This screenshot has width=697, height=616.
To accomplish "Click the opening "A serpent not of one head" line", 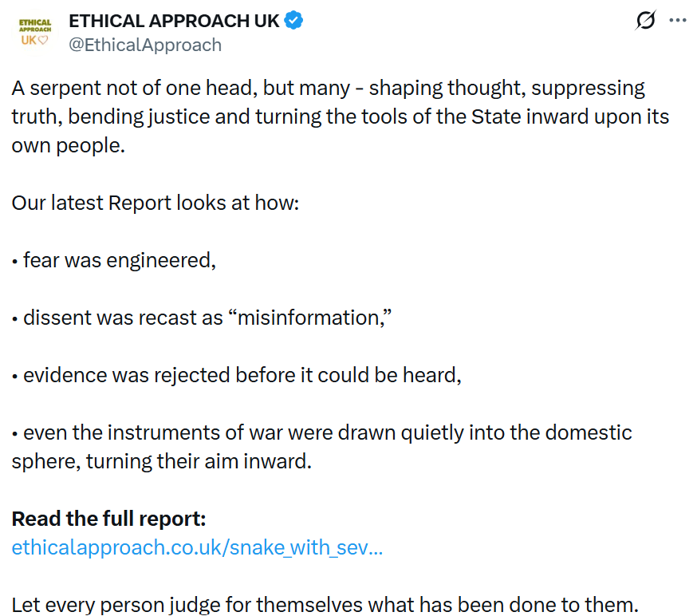I will click(328, 88).
